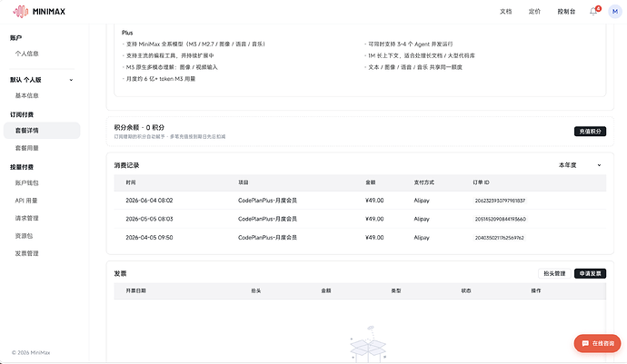Click the 抬头 column header
The height and width of the screenshot is (364, 627).
(256, 290)
